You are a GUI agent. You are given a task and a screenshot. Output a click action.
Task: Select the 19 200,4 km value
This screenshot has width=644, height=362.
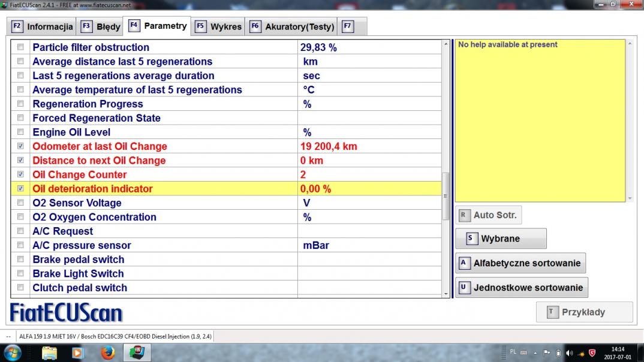tap(329, 146)
